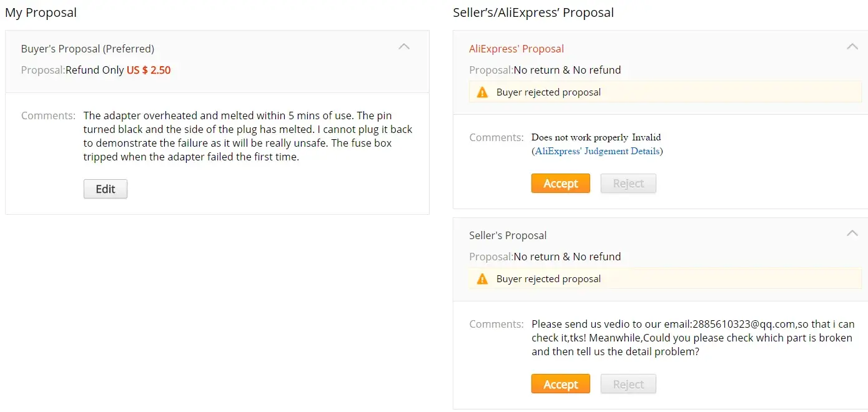Reject the AliExpress' Proposal
This screenshot has width=868, height=412.
tap(628, 184)
